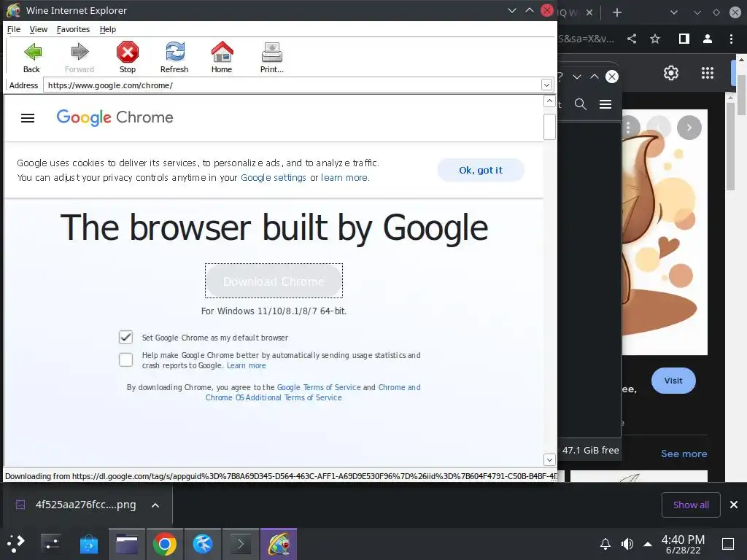The width and height of the screenshot is (747, 560).
Task: Click the clock showing 4:40 PM
Action: (683, 544)
